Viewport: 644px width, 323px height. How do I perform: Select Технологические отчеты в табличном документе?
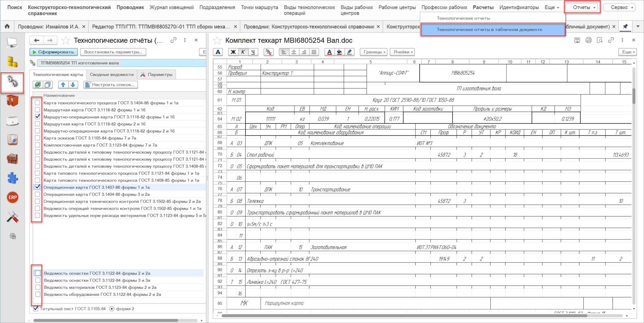coord(493,30)
